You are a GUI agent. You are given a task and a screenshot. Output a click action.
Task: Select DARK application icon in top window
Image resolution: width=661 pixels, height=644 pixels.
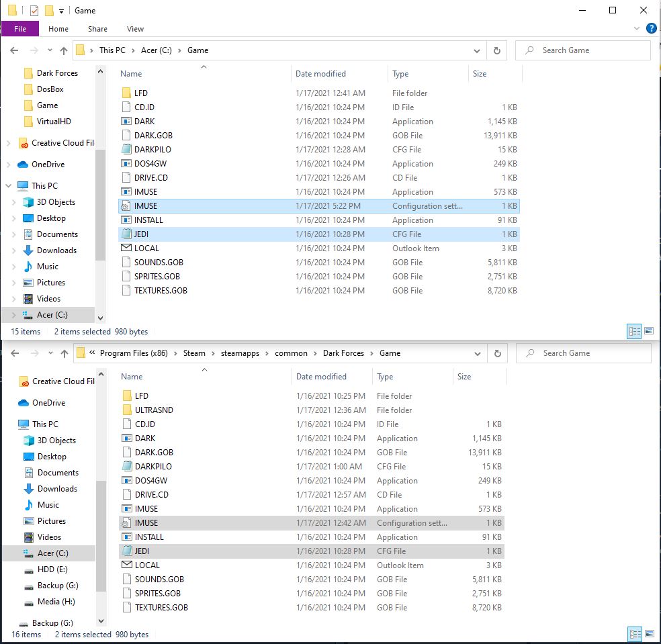[x=126, y=122]
